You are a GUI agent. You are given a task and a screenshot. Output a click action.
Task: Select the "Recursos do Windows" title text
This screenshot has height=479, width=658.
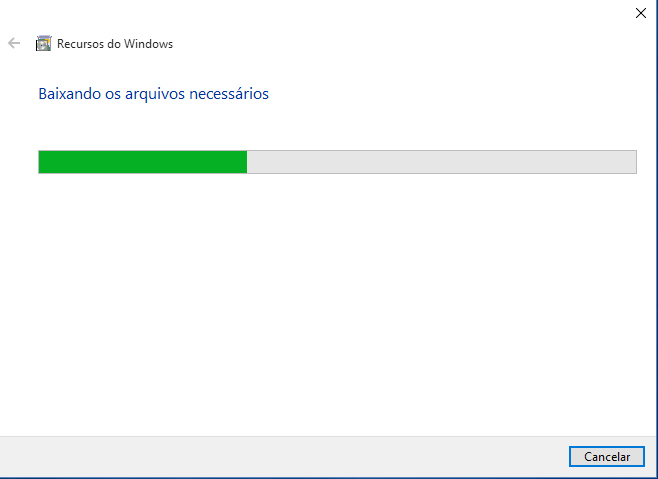[115, 44]
